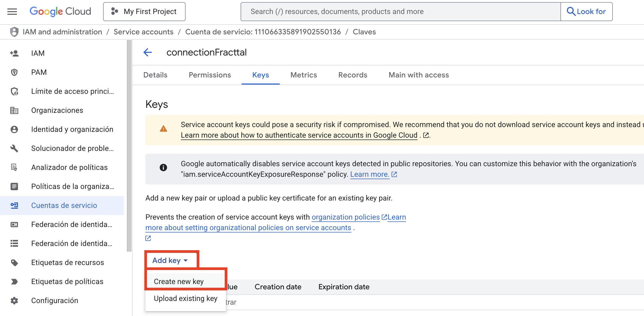Click the back arrow next to connectionFracttal
This screenshot has height=316, width=644.
[x=148, y=52]
